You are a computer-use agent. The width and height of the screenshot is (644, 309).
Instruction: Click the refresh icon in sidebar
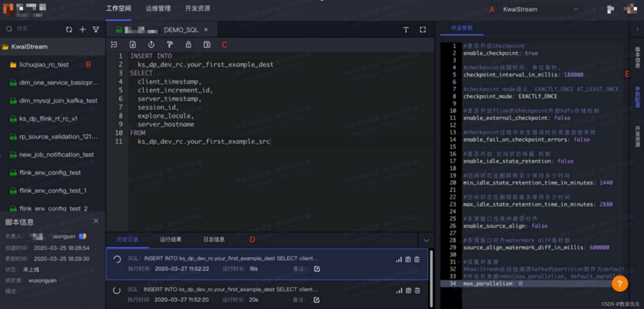[69, 30]
